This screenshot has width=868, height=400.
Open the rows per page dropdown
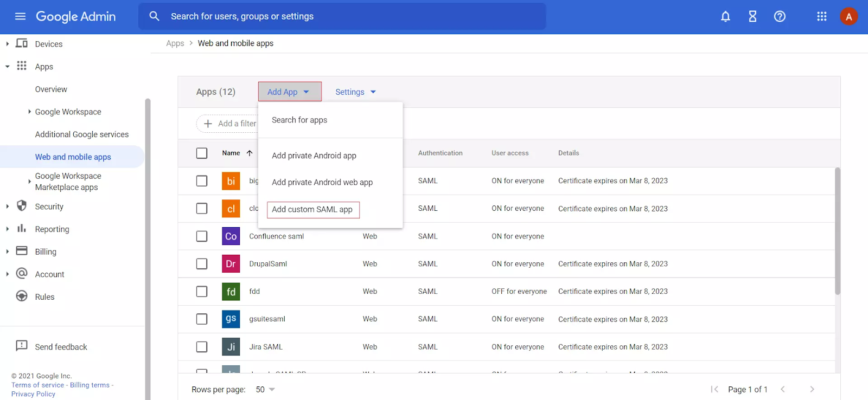[x=265, y=390]
